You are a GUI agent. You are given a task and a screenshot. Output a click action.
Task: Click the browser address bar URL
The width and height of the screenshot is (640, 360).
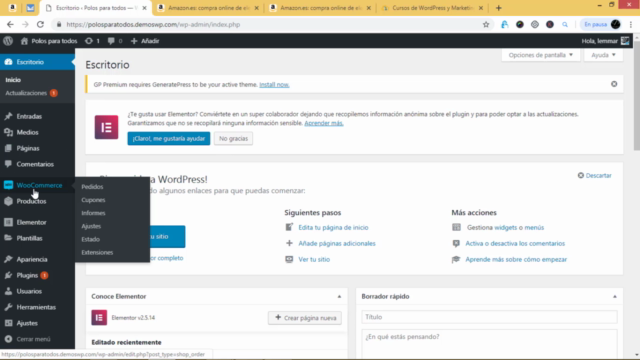pyautogui.click(x=153, y=24)
